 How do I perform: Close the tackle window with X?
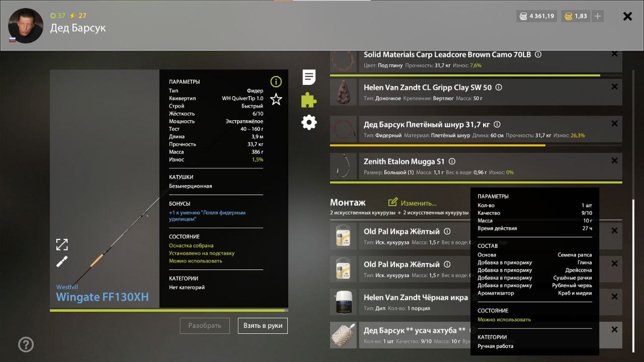pos(627,16)
